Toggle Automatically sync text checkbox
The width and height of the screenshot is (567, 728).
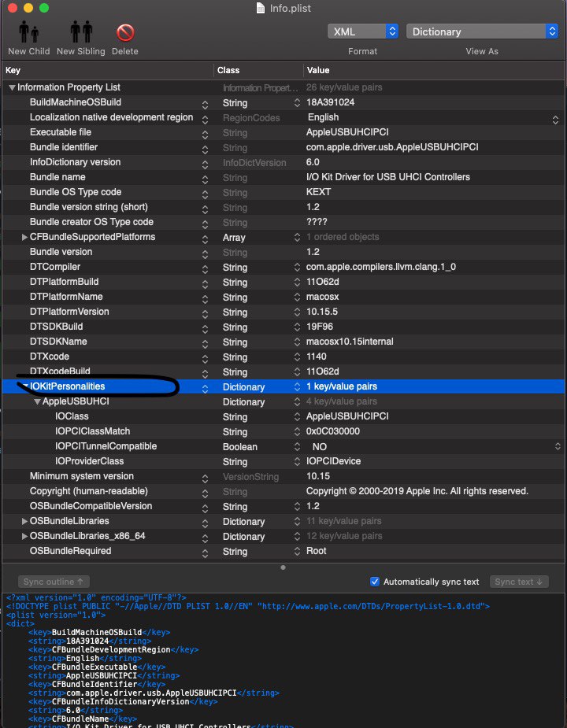[375, 582]
